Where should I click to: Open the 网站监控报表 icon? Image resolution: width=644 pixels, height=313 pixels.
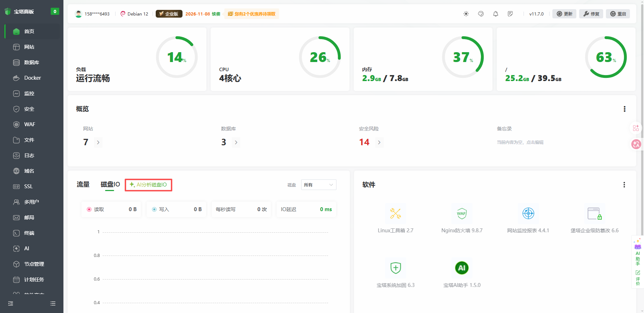(x=528, y=214)
